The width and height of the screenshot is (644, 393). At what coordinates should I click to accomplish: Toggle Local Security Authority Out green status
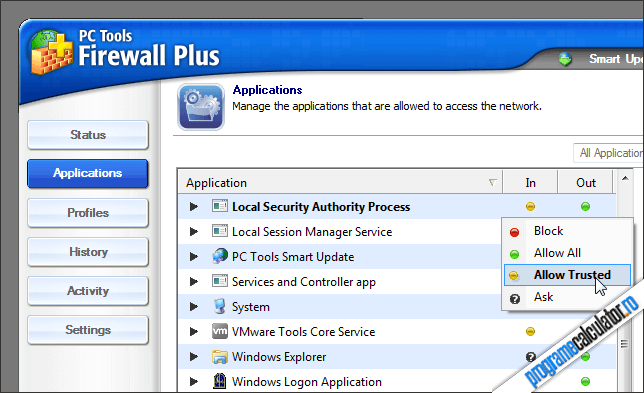pos(585,207)
